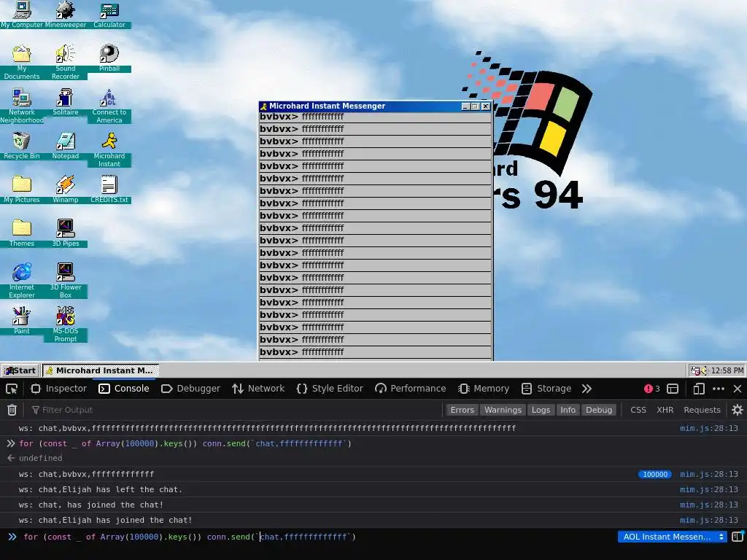
Task: Click the devtools element picker icon
Action: (12, 389)
